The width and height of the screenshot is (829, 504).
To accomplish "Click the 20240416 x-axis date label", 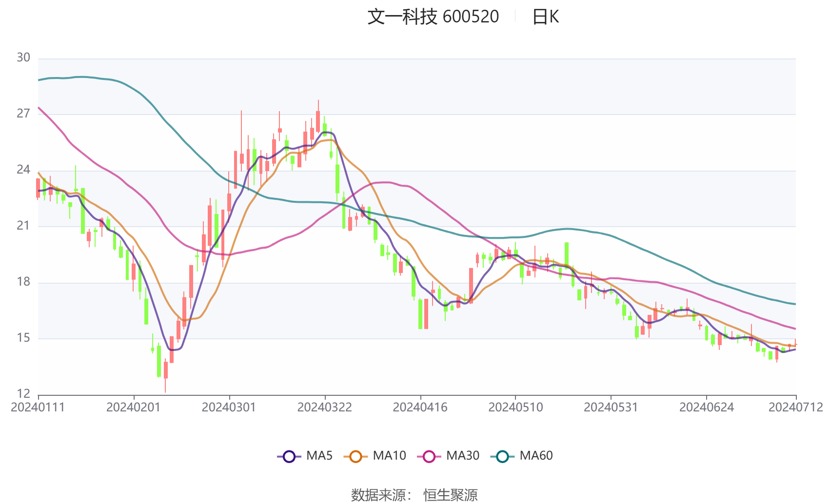I will pyautogui.click(x=420, y=407).
